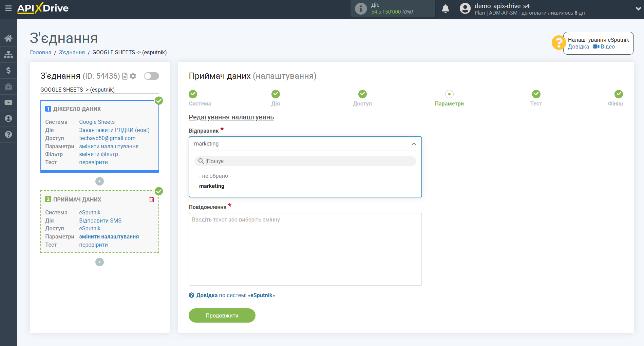Open the receiver eSputnik system link
The width and height of the screenshot is (644, 346).
pos(90,213)
